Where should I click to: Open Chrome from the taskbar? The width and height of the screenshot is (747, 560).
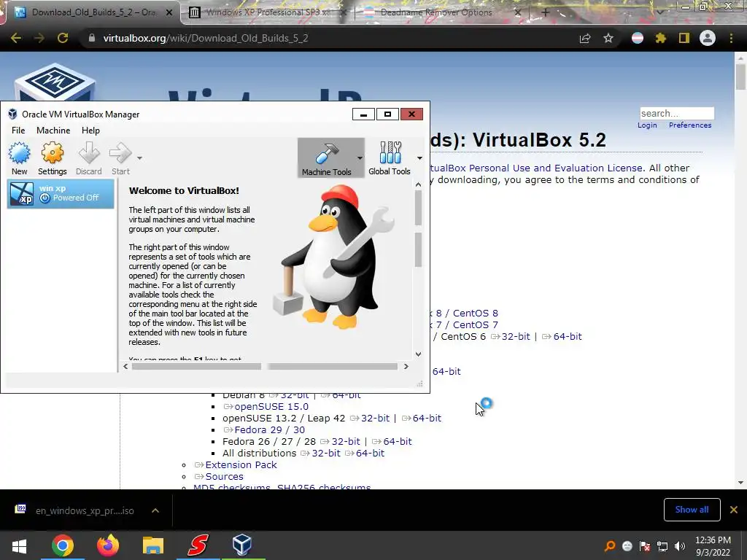(63, 545)
